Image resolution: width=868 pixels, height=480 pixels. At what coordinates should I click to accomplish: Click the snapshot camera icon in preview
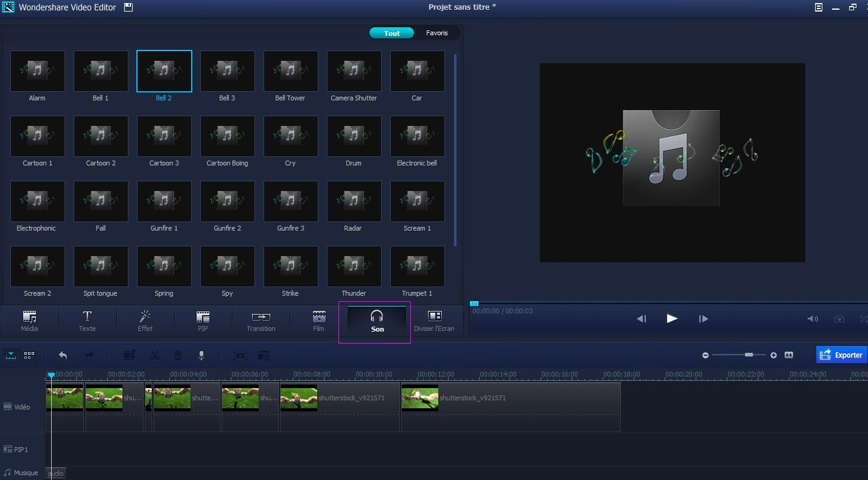coord(839,319)
